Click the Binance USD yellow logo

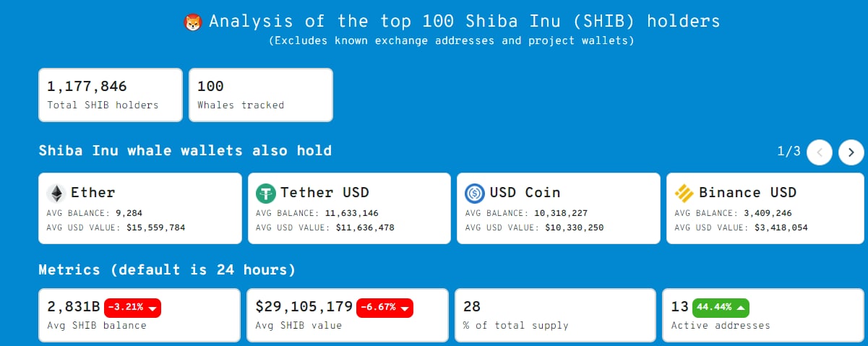click(684, 194)
